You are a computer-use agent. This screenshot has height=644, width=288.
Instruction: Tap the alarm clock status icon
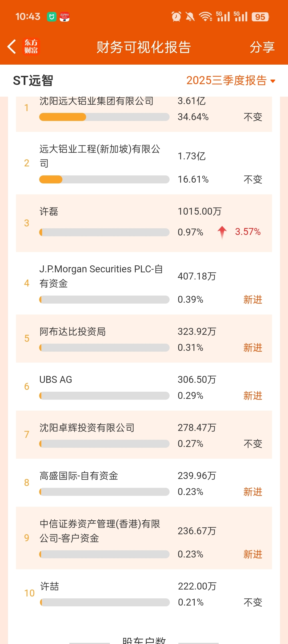[176, 17]
